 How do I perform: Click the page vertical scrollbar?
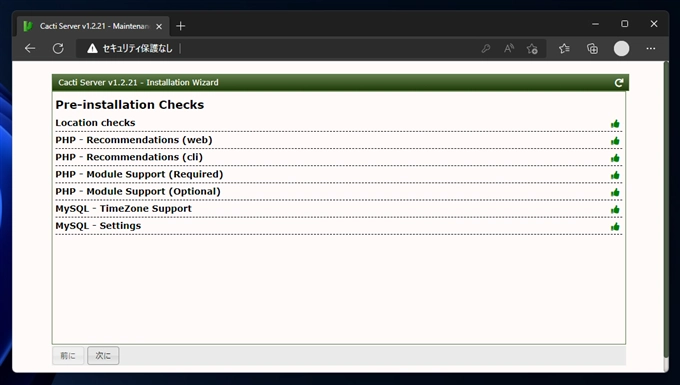tap(666, 209)
